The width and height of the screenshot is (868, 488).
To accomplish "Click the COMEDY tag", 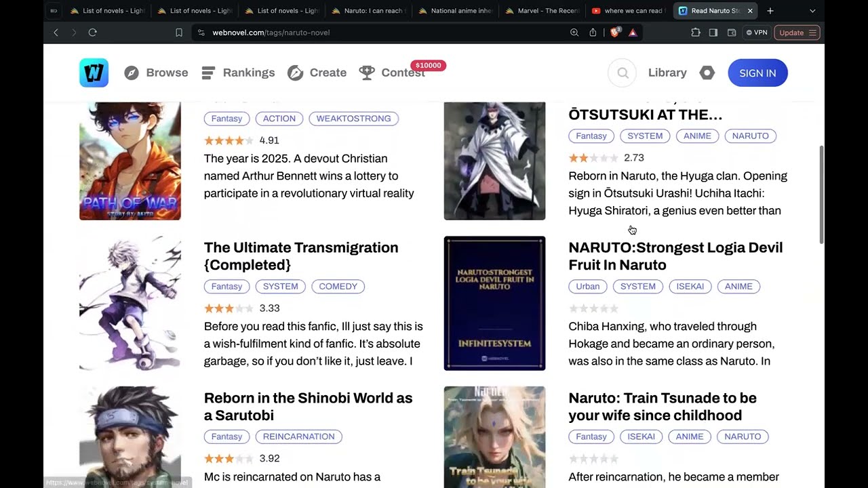I will tap(338, 287).
